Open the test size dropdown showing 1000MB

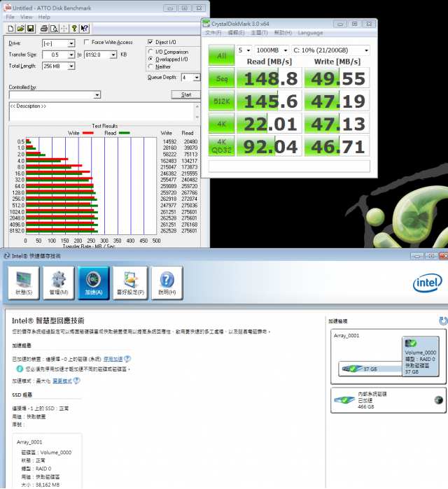(x=272, y=50)
